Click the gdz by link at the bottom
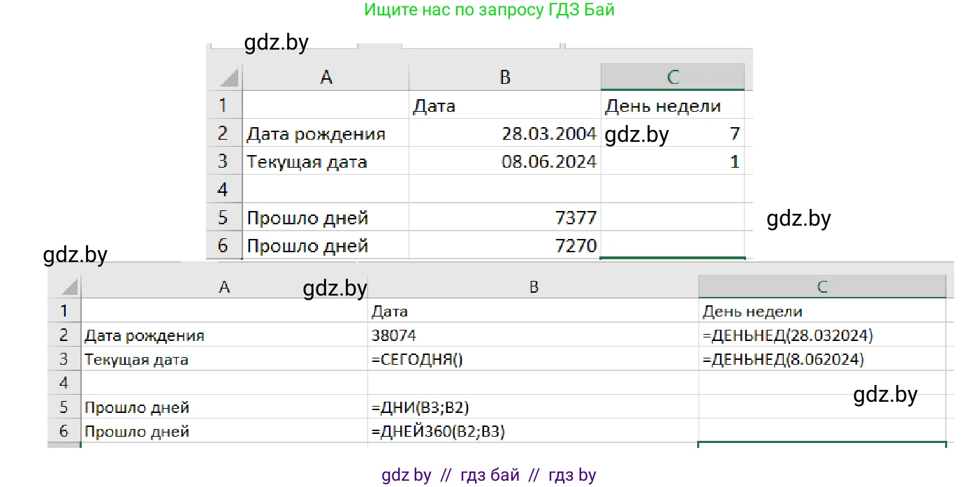980x487 pixels. click(406, 474)
